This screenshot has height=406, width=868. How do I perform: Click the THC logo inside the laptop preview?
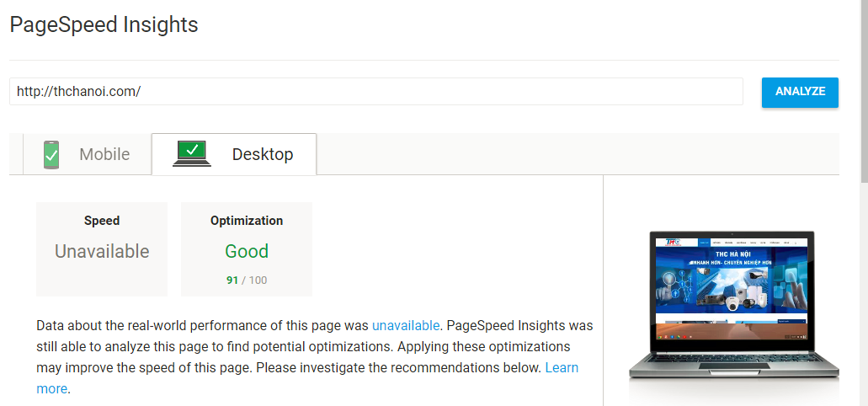click(x=672, y=242)
